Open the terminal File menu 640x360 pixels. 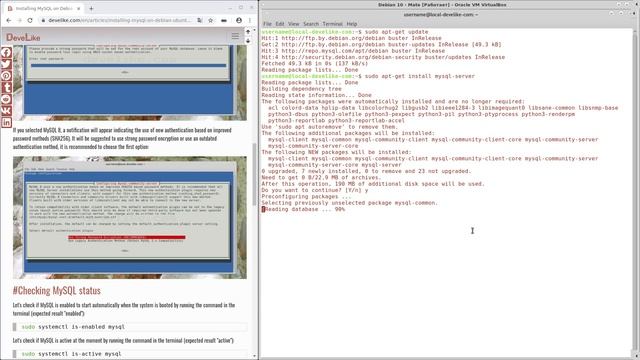(x=267, y=24)
